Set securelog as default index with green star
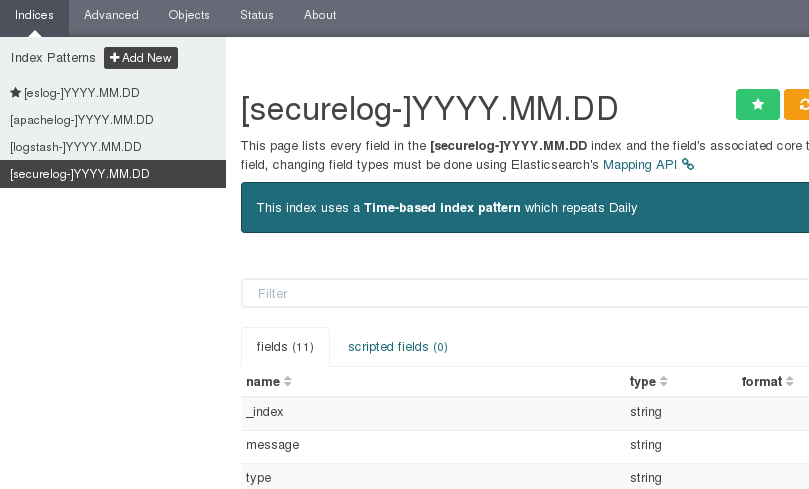 click(x=757, y=104)
